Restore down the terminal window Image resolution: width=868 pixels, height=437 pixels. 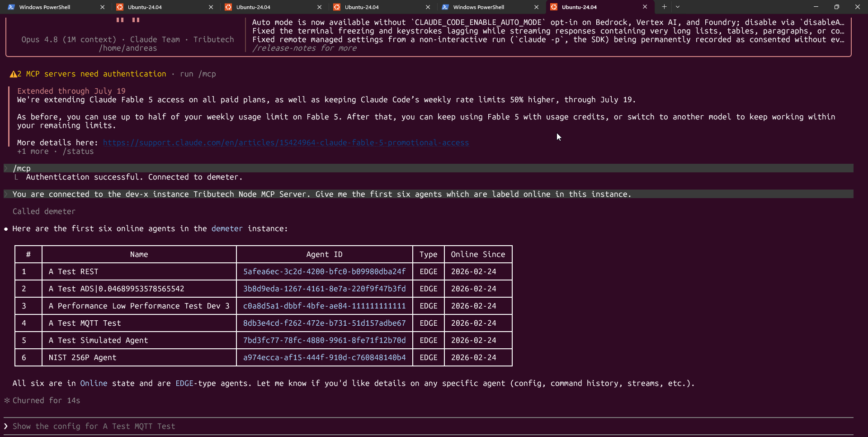(x=837, y=7)
